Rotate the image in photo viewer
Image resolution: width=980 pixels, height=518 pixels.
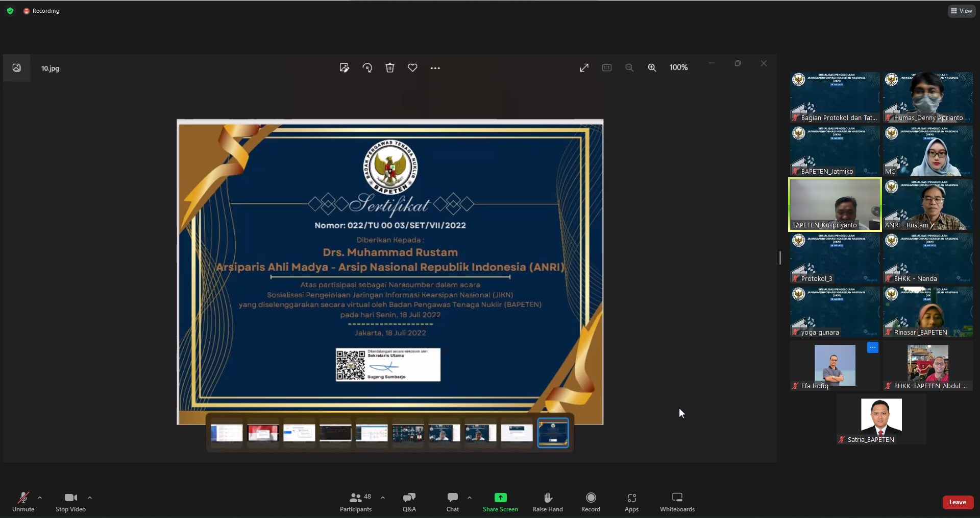pyautogui.click(x=367, y=67)
